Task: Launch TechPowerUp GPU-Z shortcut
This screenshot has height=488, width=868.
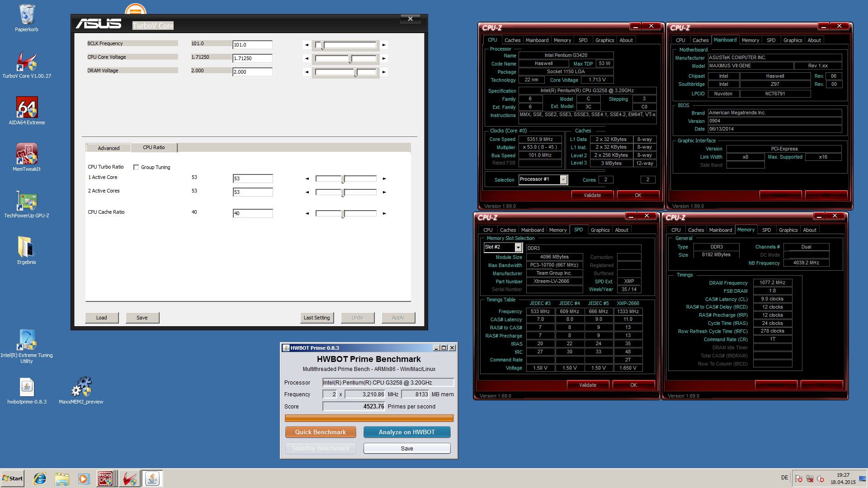Action: [27, 204]
